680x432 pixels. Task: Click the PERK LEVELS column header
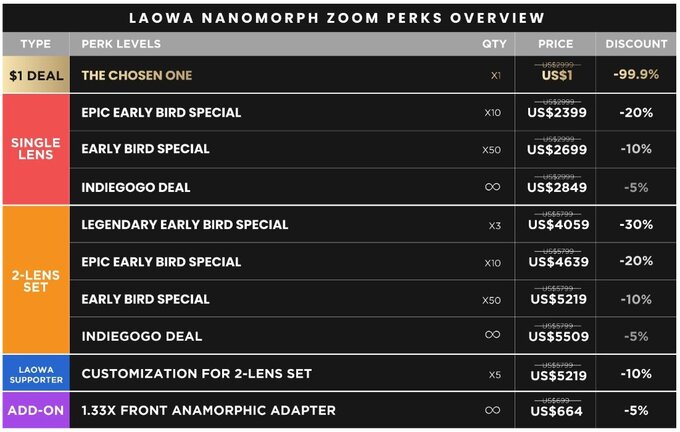point(121,44)
